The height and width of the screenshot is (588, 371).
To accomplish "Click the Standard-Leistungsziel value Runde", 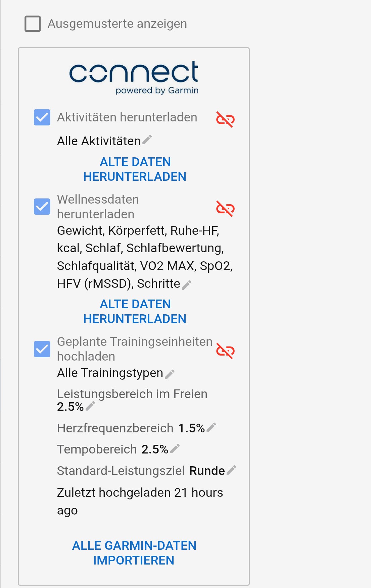I will pyautogui.click(x=207, y=471).
